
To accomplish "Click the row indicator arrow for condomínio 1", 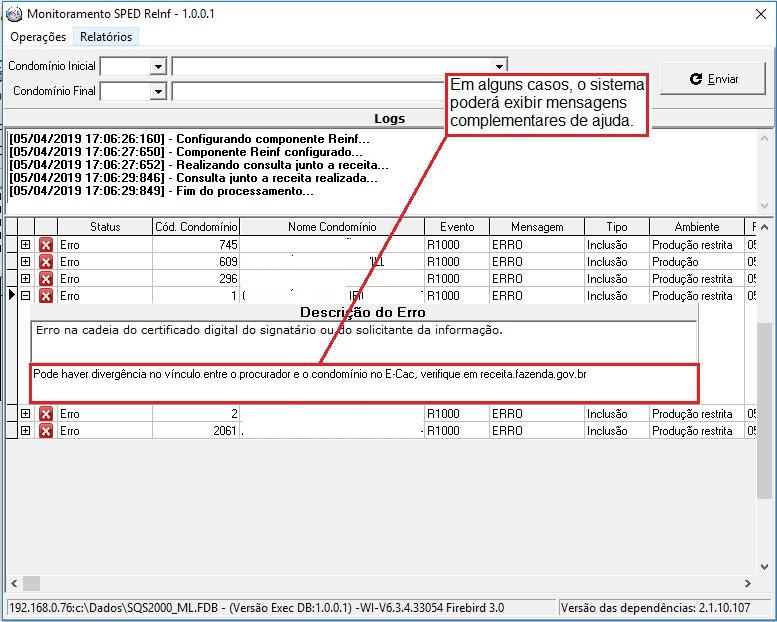I will pos(12,295).
